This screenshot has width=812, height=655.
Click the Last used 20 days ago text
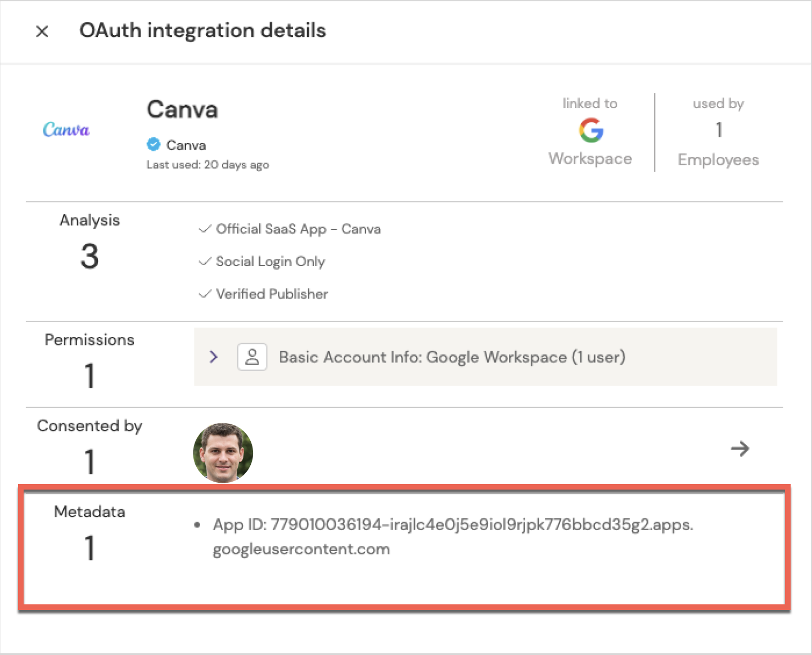tap(207, 165)
